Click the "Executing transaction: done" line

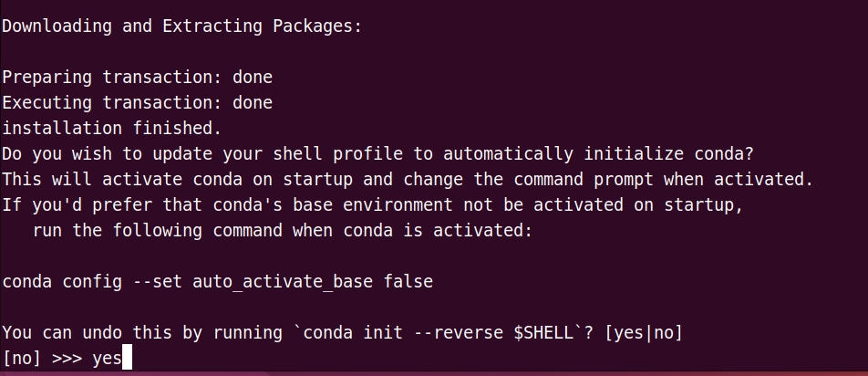138,102
